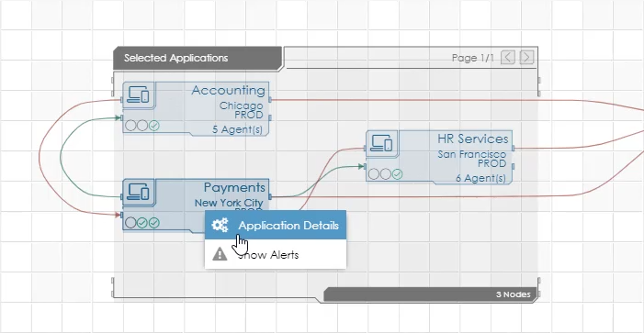Click first empty status circle on HR Services

(x=374, y=174)
